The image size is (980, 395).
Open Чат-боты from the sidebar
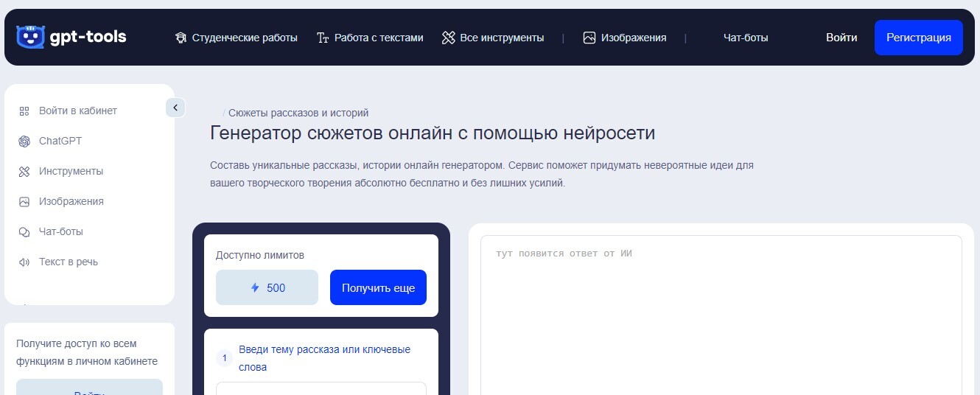point(61,231)
